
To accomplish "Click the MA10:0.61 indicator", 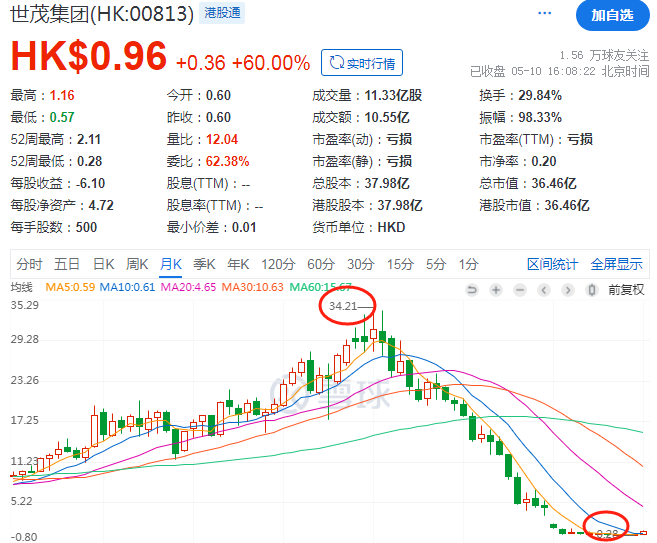I will [127, 287].
